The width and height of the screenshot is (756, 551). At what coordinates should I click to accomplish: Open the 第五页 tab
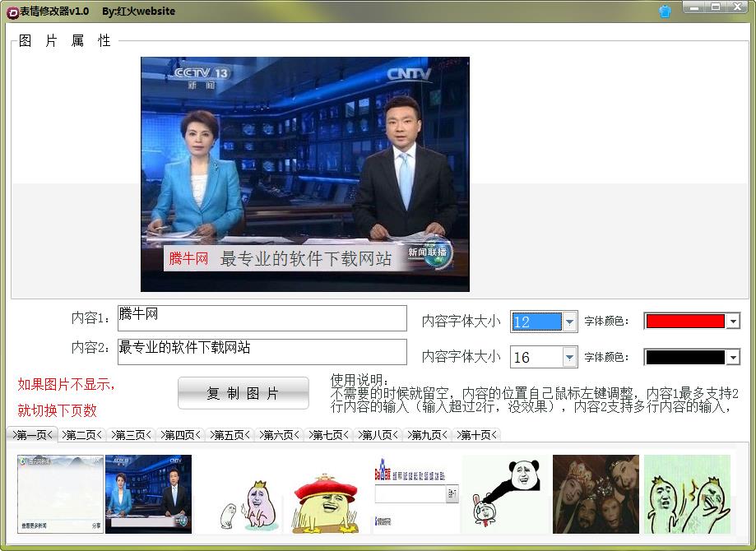point(231,435)
